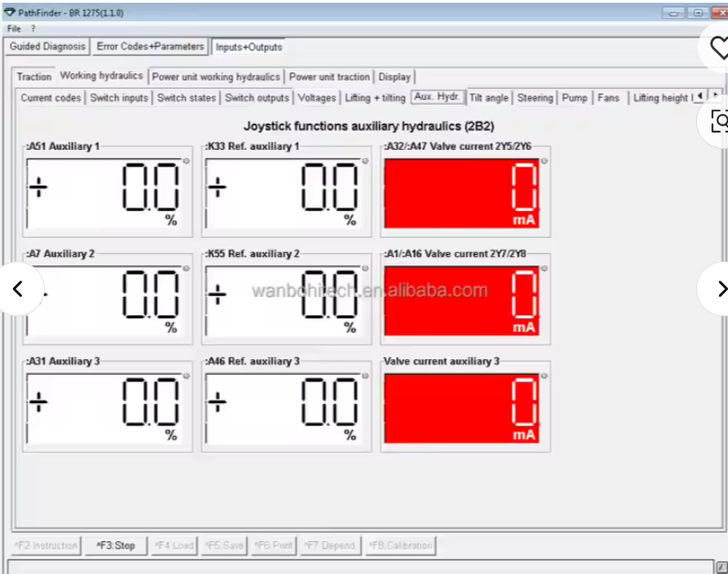
Task: Click the red Valve current auxiliary 3 display
Action: (x=461, y=409)
